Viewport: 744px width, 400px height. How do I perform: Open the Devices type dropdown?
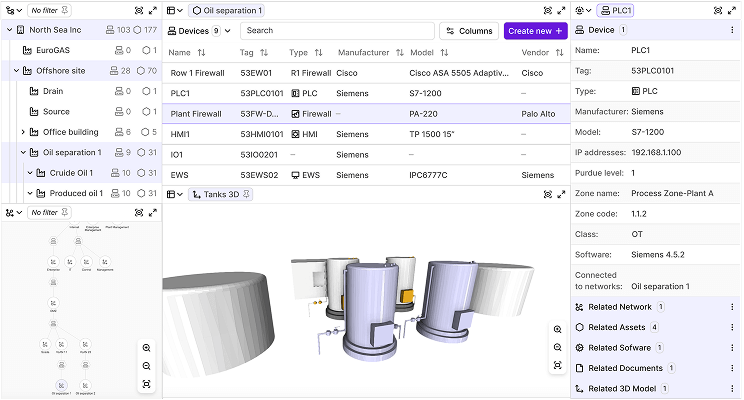(x=229, y=31)
